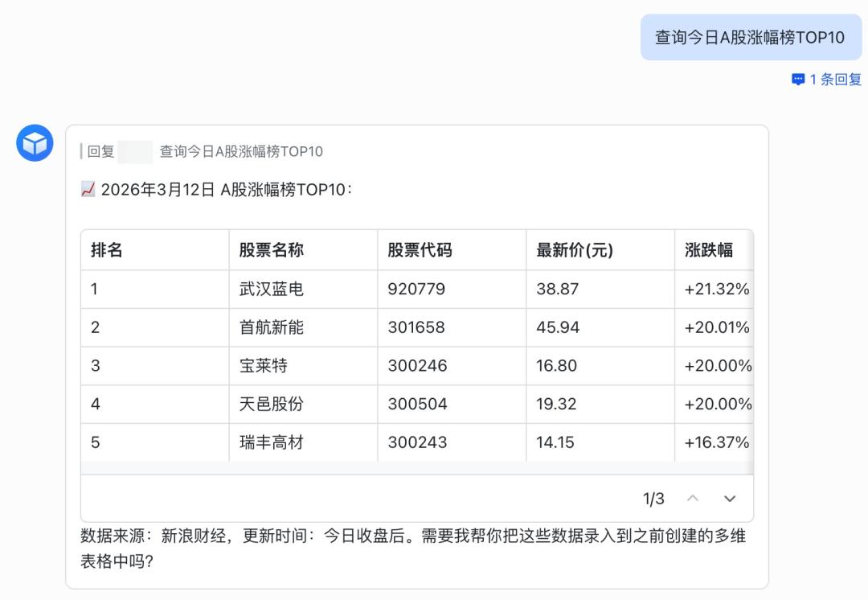Click the 瑞丰高材 stock name cell
868x600 pixels.
pos(272,442)
